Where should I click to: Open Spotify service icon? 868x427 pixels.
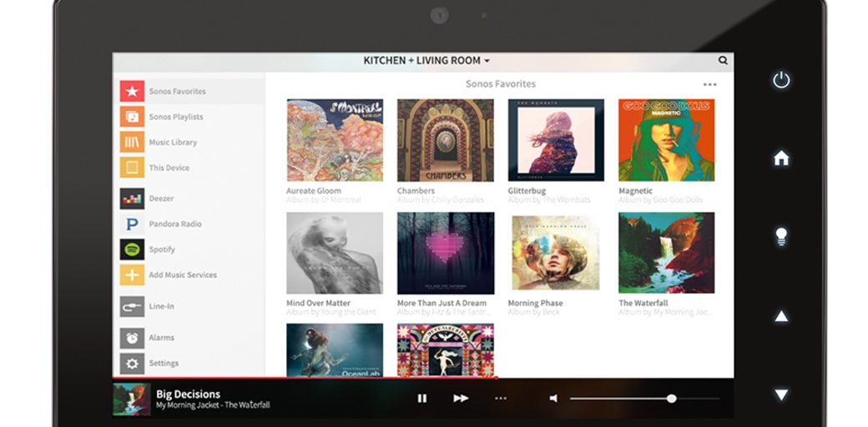pyautogui.click(x=133, y=249)
